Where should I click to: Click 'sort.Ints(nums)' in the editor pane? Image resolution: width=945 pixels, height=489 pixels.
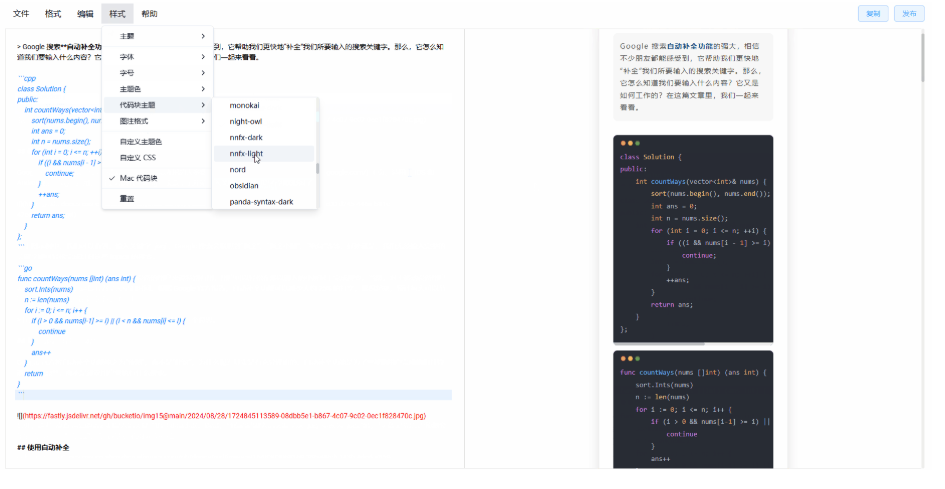tap(49, 289)
